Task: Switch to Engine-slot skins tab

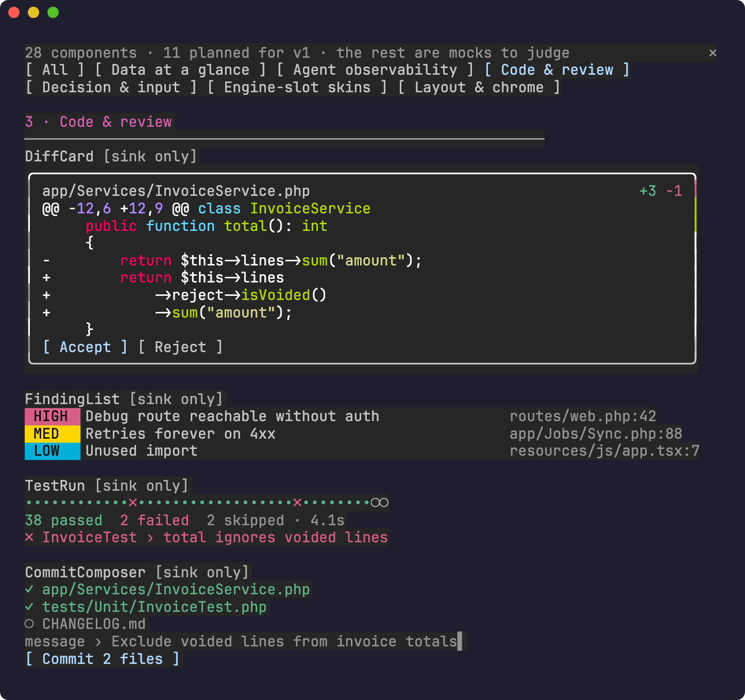Action: tap(297, 88)
